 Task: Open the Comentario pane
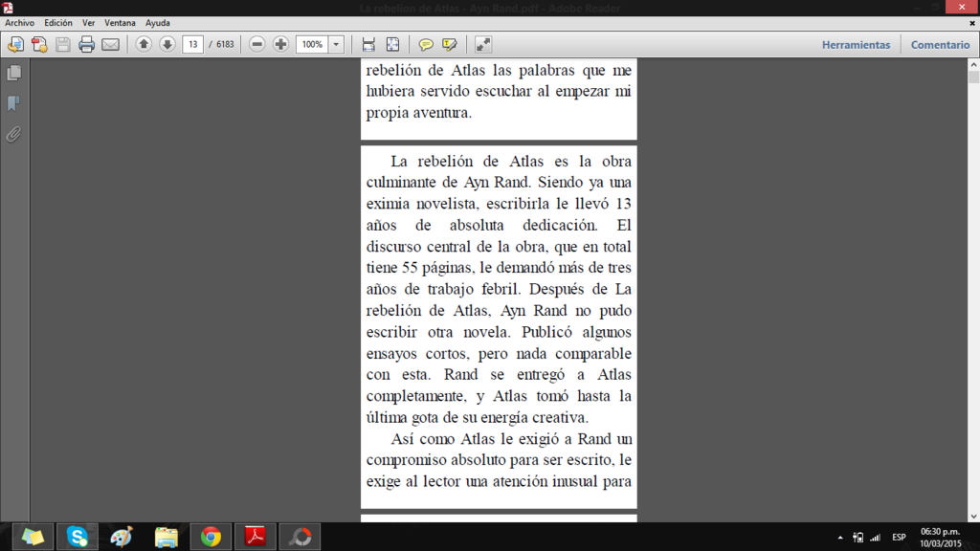(940, 45)
